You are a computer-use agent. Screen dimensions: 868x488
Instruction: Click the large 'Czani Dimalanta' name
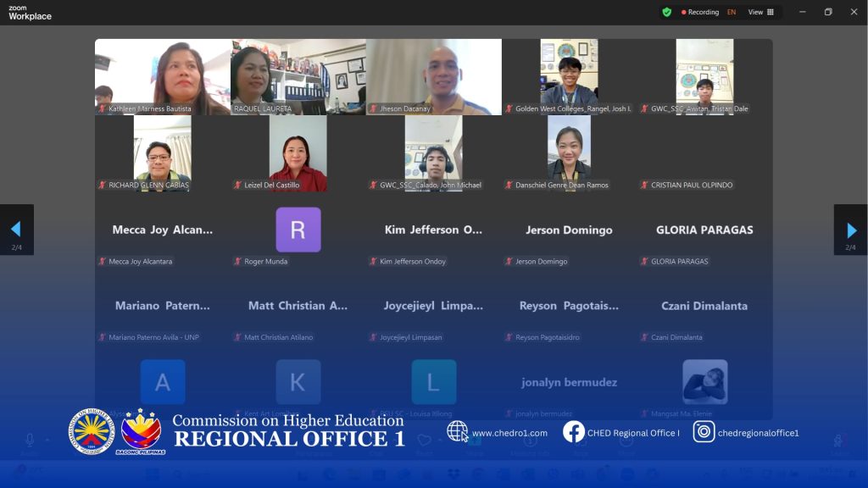coord(704,305)
